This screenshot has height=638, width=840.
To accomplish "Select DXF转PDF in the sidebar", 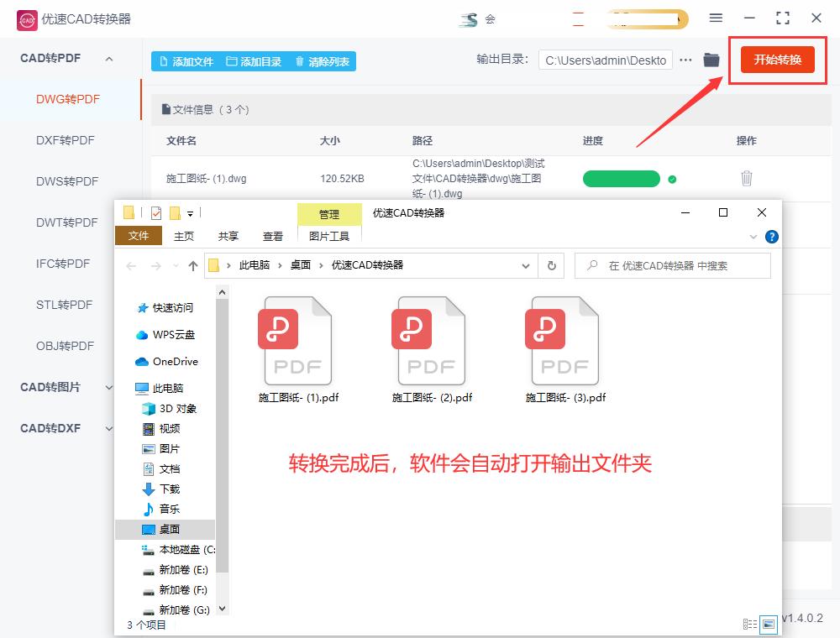I will (x=65, y=140).
